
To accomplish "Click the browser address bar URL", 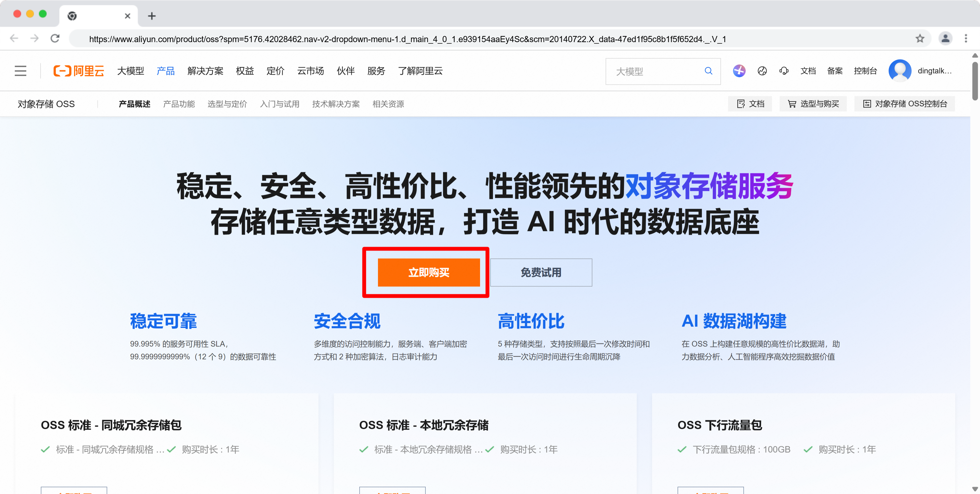I will click(408, 39).
